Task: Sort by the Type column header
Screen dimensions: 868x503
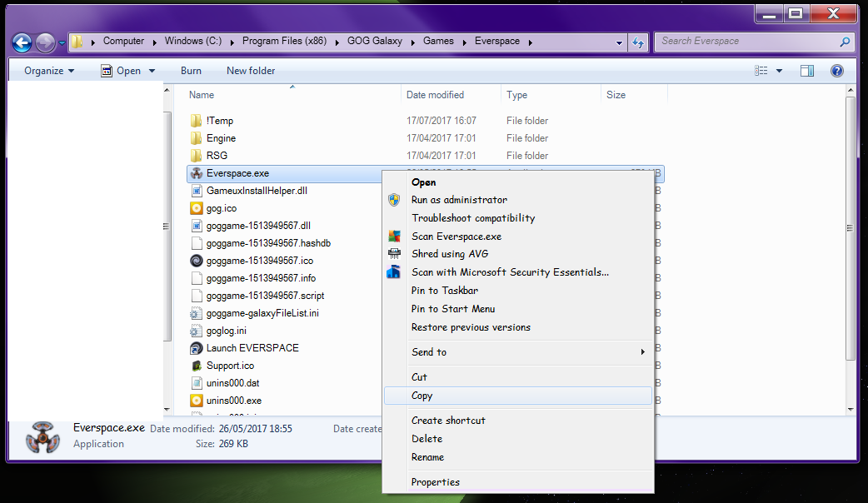Action: pyautogui.click(x=517, y=95)
